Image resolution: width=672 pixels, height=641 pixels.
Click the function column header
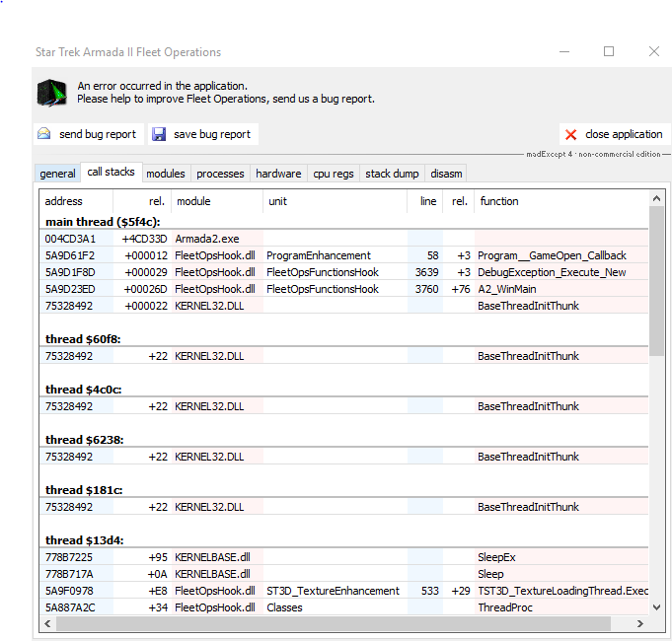[x=561, y=201]
